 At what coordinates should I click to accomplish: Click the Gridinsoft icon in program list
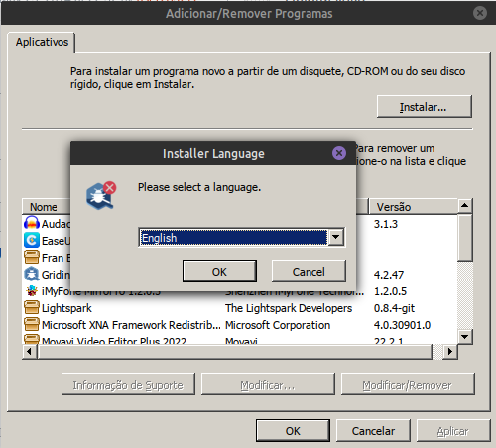click(x=32, y=275)
